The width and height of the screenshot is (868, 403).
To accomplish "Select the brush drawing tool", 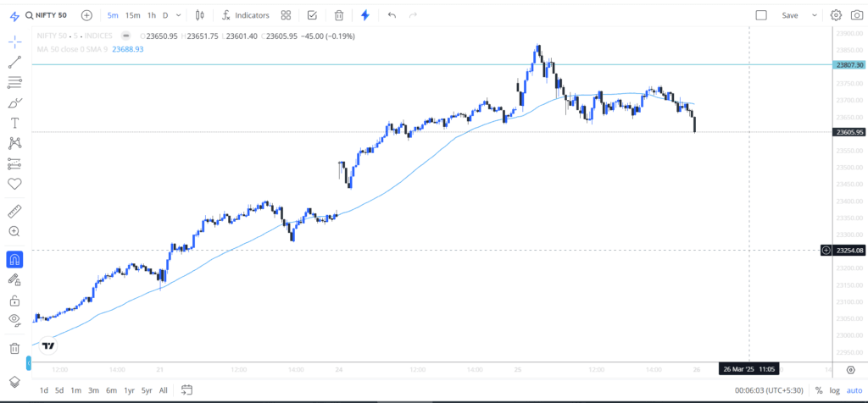I will [15, 102].
